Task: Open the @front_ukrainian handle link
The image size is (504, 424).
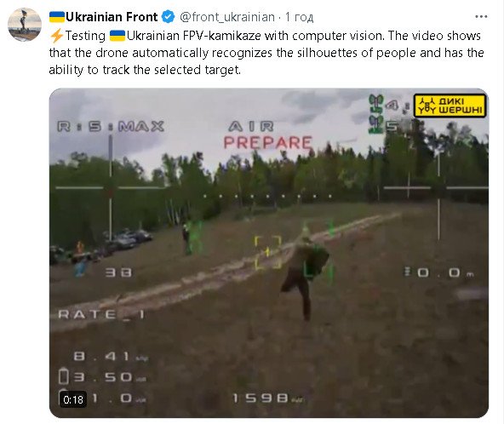Action: 227,17
